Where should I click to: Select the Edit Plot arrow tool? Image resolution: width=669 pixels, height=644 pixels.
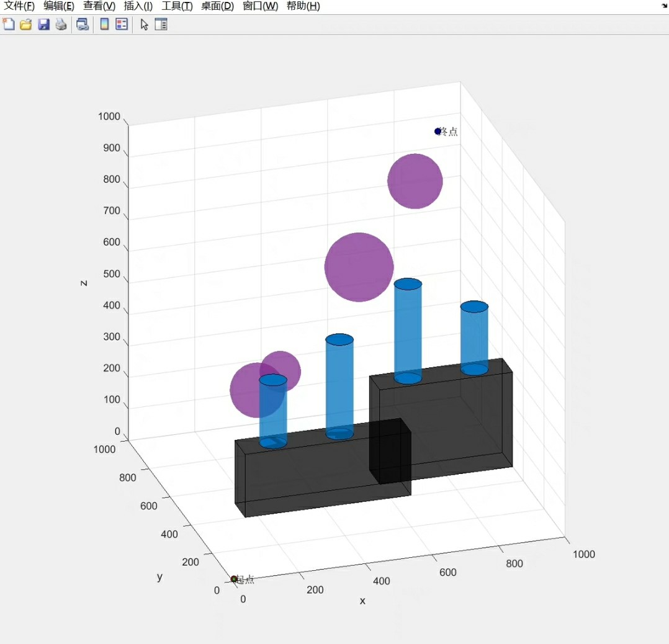pyautogui.click(x=144, y=24)
